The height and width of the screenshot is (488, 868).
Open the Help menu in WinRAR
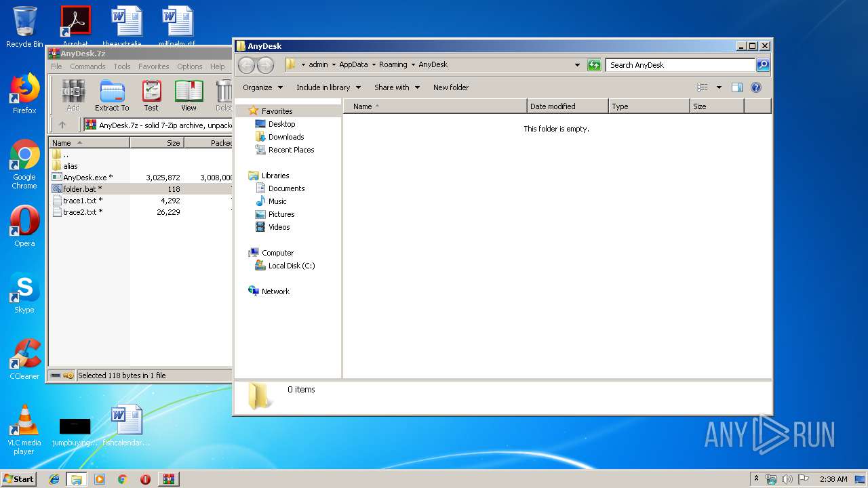pos(217,66)
